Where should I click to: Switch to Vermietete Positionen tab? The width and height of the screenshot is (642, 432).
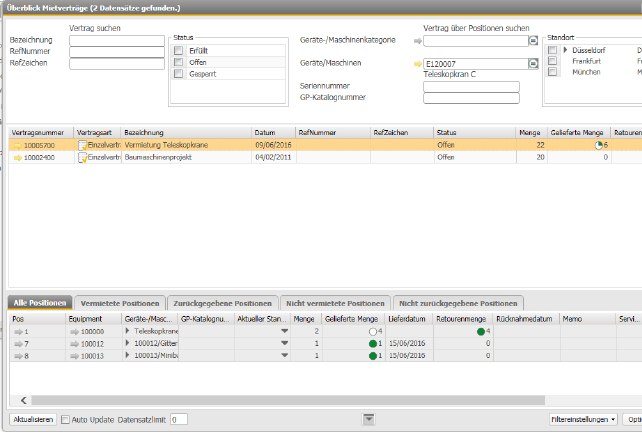coord(119,303)
